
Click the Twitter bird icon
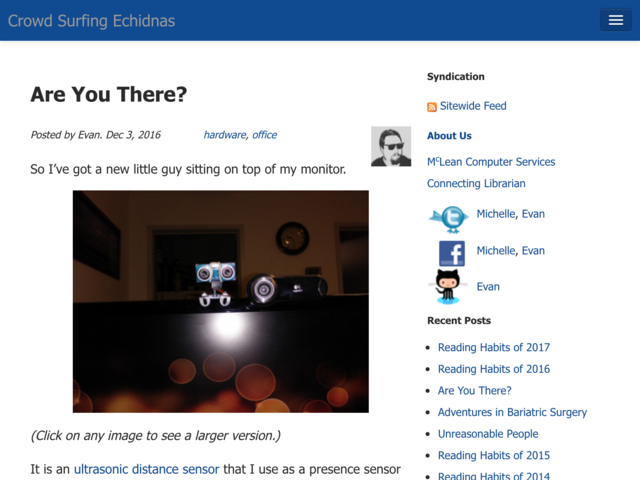(x=449, y=219)
